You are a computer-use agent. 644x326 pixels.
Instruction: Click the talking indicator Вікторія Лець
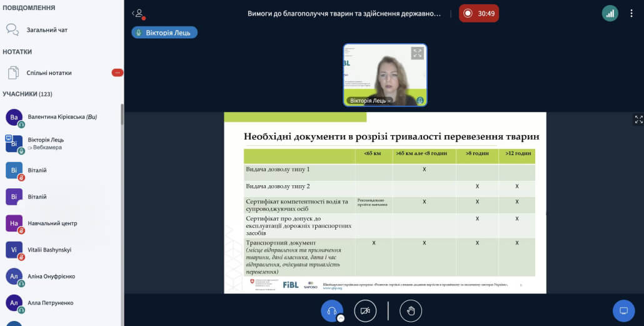[x=164, y=33]
